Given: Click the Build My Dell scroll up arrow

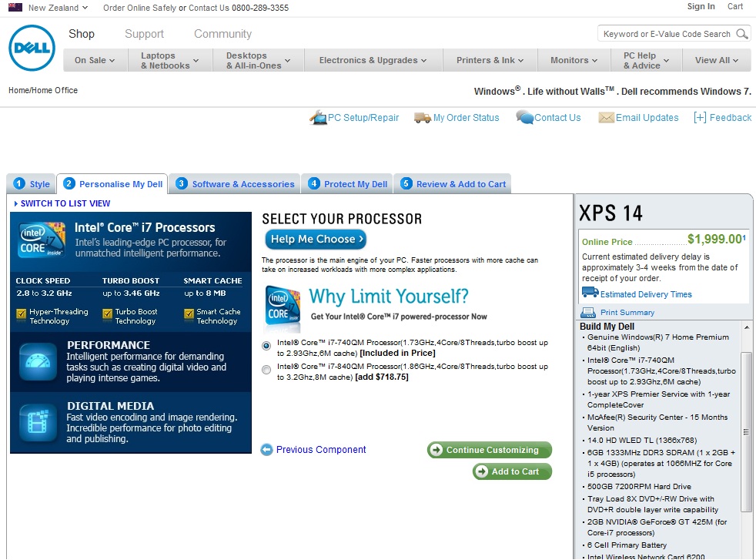Looking at the screenshot, I should pyautogui.click(x=746, y=327).
